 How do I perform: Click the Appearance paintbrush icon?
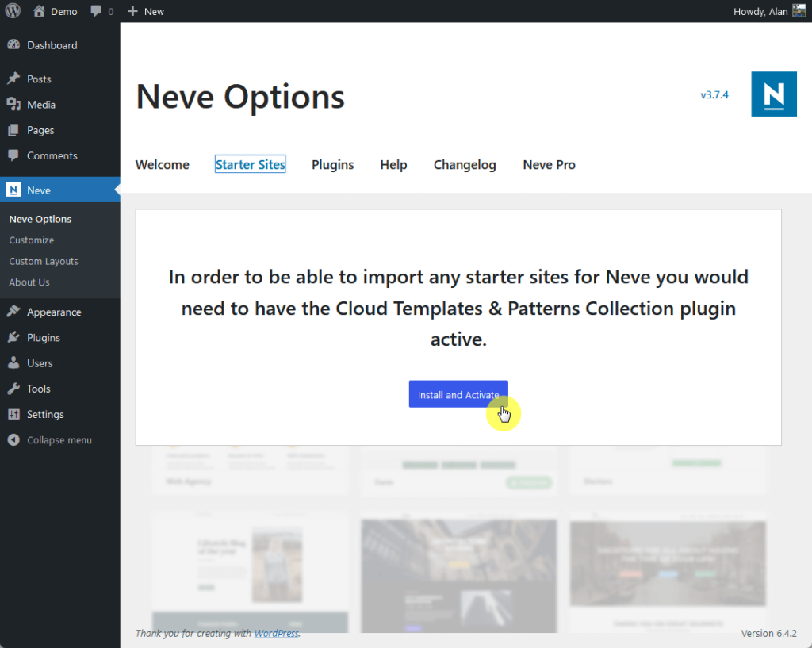[x=14, y=312]
